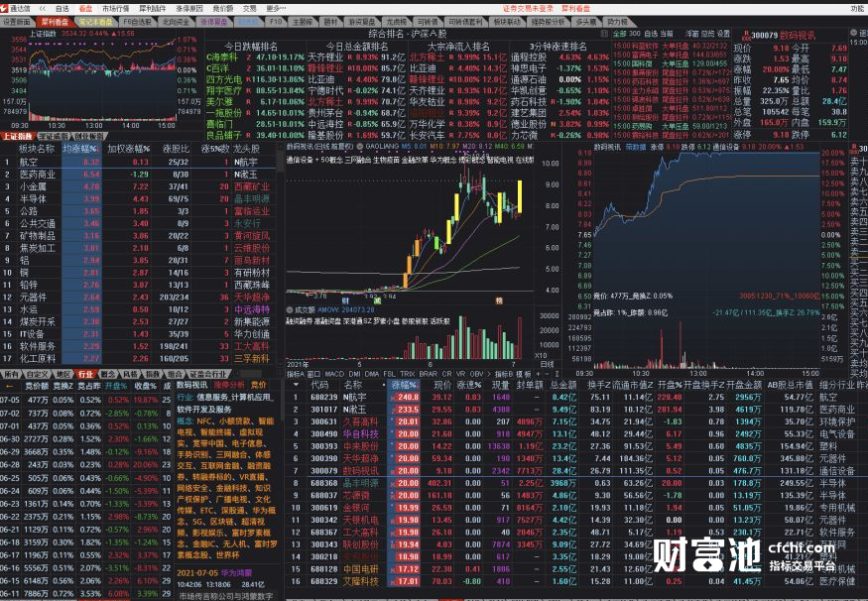Switch to the 板块联动 tab
The image size is (868, 601).
pyautogui.click(x=507, y=22)
